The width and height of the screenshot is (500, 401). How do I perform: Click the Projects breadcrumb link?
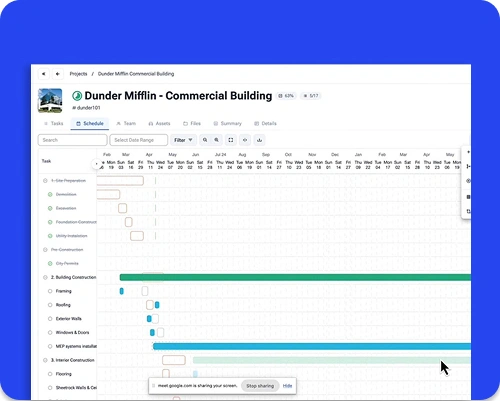(78, 74)
